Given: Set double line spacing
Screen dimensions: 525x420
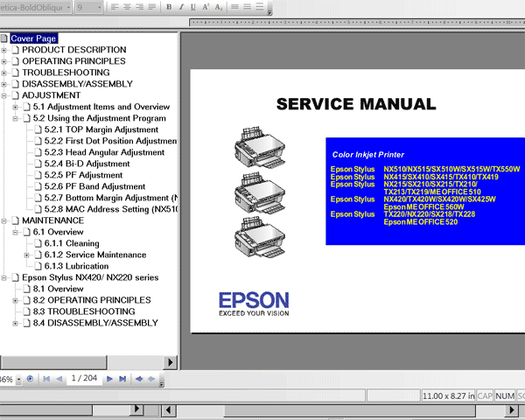Looking at the screenshot, I should [x=260, y=7].
